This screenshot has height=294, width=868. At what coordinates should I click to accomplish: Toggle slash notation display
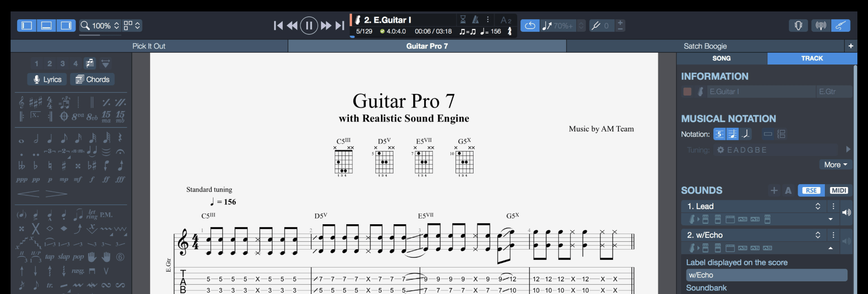click(x=746, y=134)
